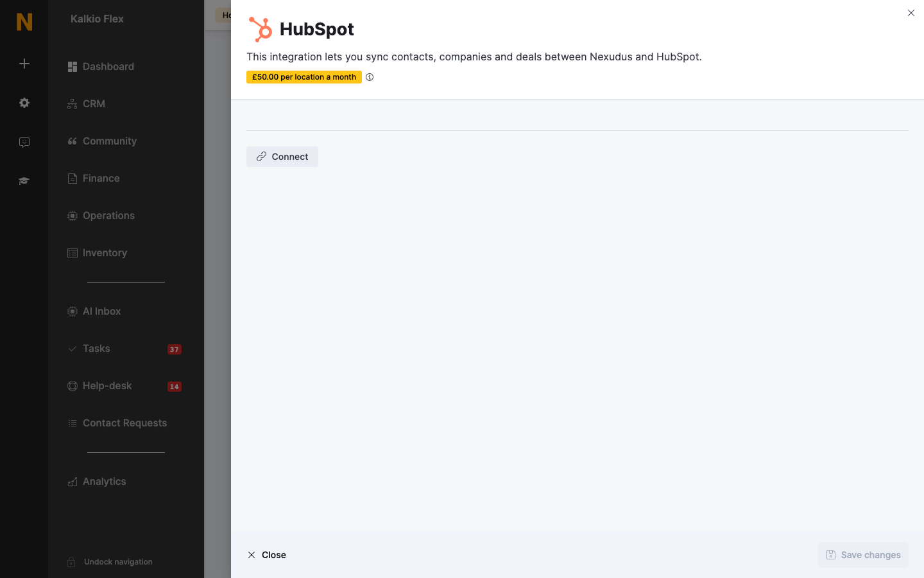Click the Tasks 37 badge
The height and width of the screenshot is (578, 924).
(175, 349)
